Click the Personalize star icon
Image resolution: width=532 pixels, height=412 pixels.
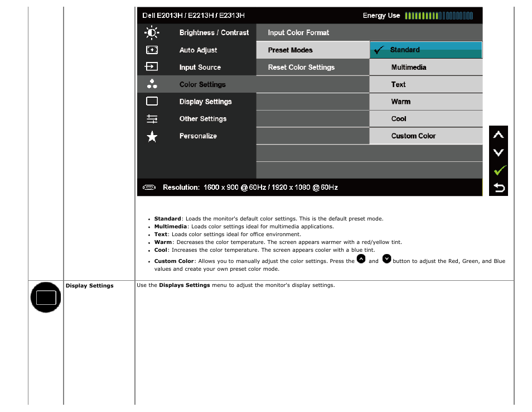pyautogui.click(x=152, y=136)
